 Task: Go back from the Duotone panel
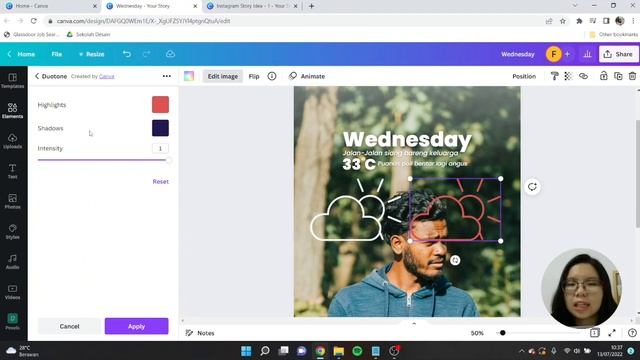tap(37, 76)
